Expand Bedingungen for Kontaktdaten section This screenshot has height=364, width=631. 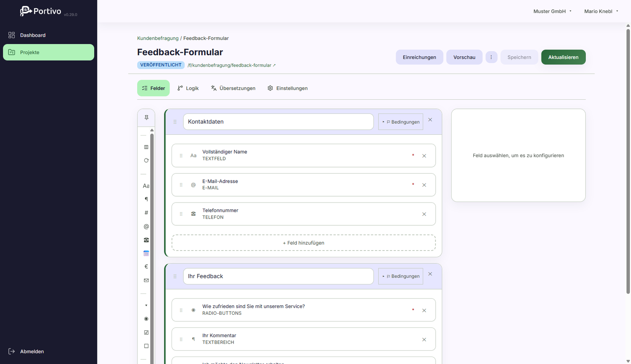(x=401, y=122)
